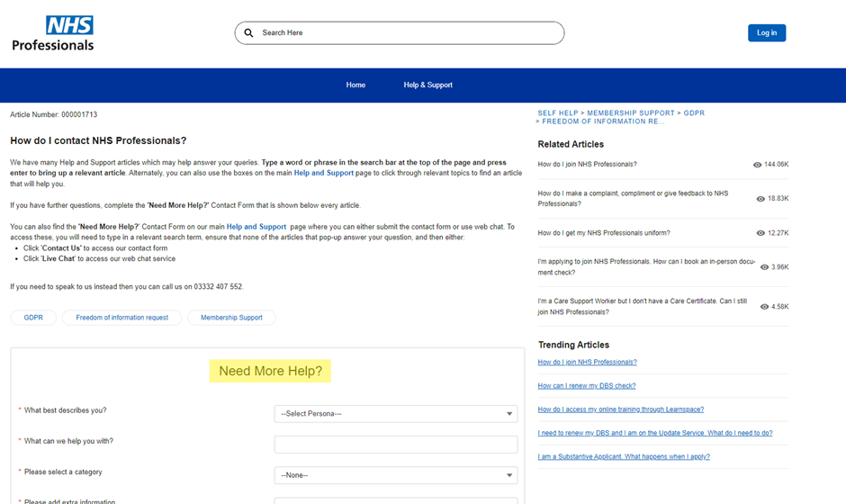Go to the Help & Support tab
846x504 pixels.
click(427, 85)
